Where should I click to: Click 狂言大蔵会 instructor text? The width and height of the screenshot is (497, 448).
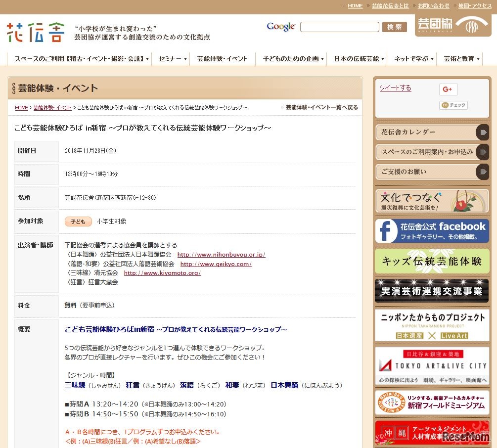[103, 282]
